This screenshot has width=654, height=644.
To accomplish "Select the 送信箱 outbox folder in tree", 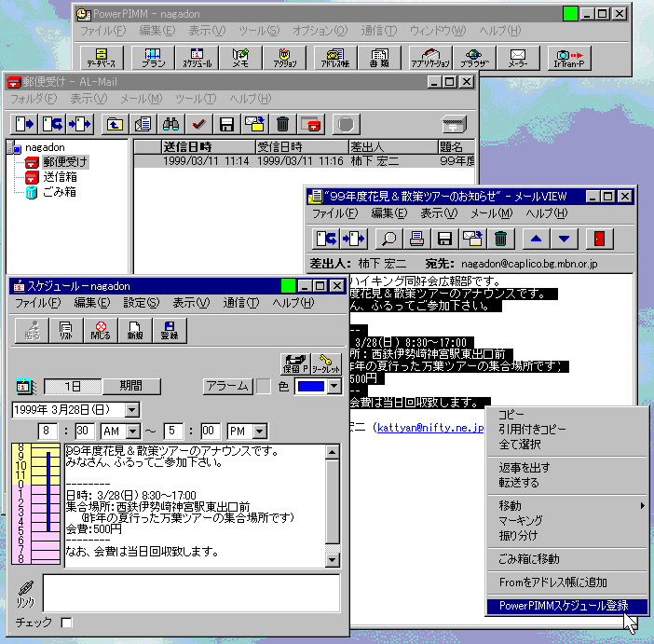I will (x=59, y=177).
